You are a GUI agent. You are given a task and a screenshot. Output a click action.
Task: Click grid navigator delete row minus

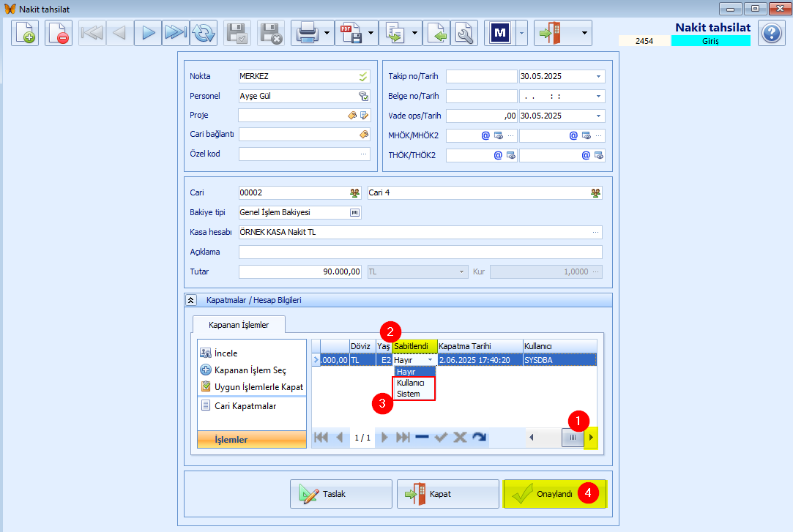pos(422,438)
